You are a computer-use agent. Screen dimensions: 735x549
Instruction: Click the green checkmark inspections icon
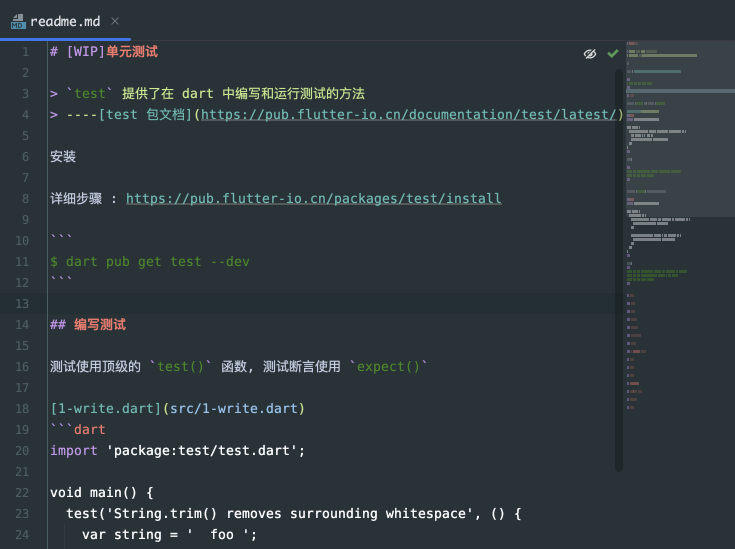pos(612,53)
